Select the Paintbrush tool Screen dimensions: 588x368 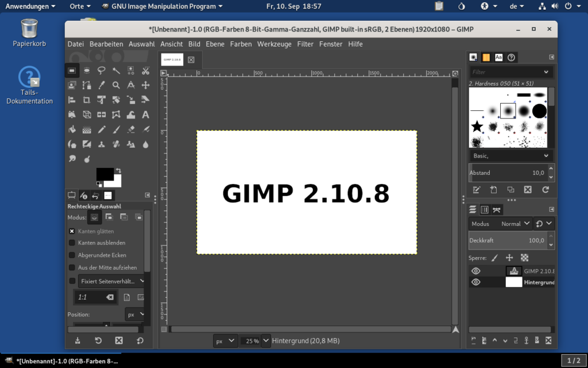(116, 129)
